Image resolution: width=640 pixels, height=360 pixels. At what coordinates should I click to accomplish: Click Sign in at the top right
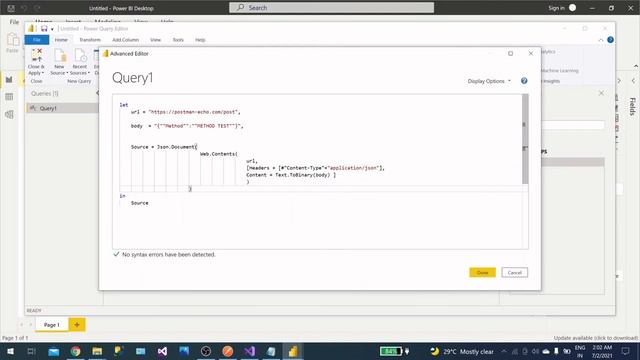tap(556, 8)
